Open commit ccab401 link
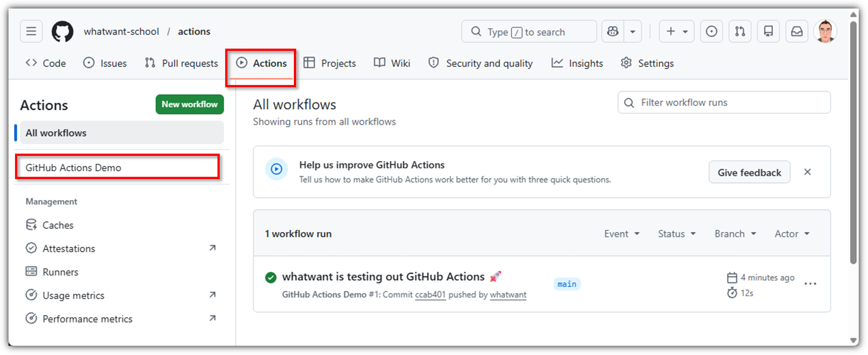 (x=430, y=295)
